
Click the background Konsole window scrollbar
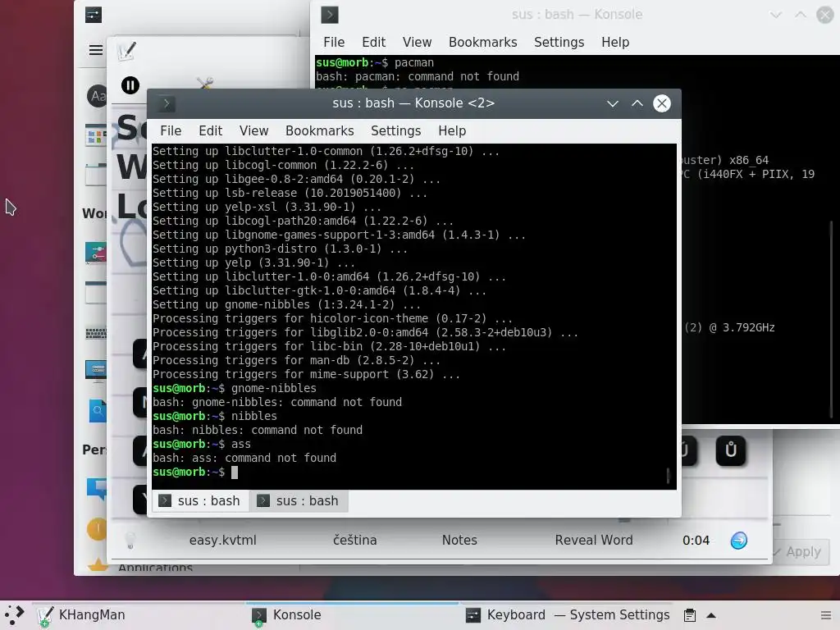[832, 319]
